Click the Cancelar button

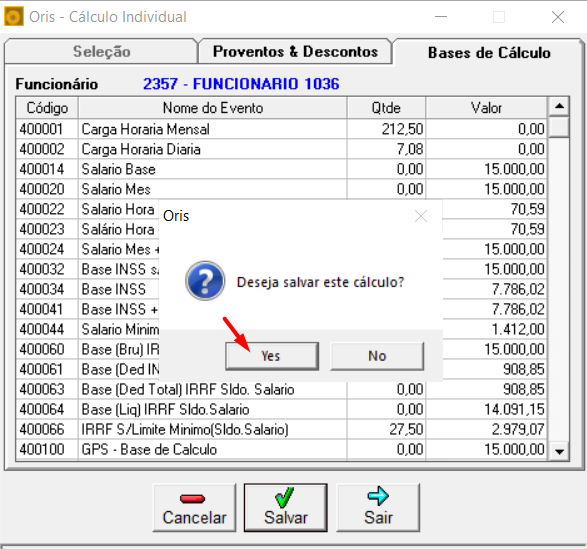click(194, 507)
